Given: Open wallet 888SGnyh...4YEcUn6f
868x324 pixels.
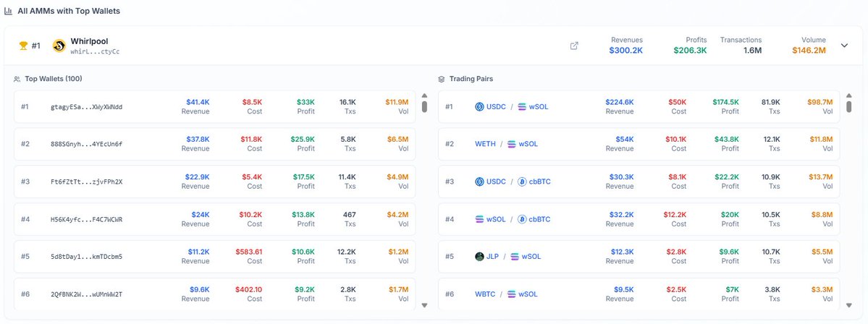Looking at the screenshot, I should (86, 145).
